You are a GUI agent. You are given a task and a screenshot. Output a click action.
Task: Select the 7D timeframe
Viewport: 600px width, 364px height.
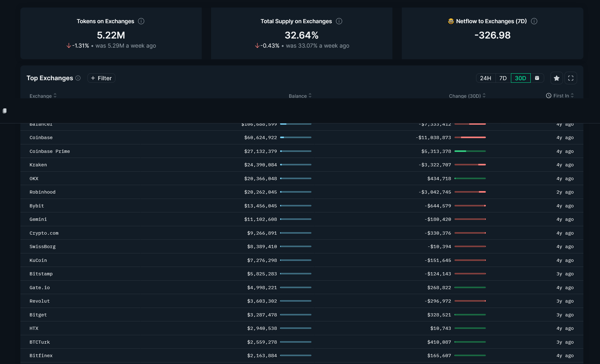pyautogui.click(x=503, y=78)
